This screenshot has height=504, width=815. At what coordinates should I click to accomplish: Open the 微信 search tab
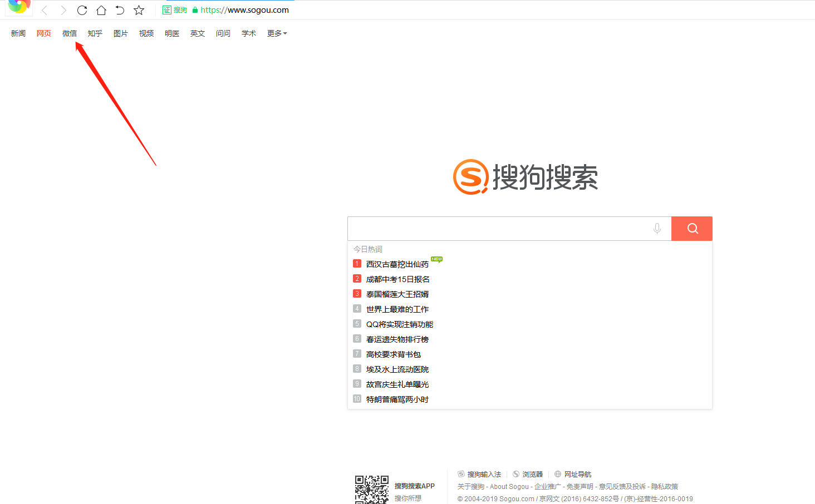click(x=70, y=33)
